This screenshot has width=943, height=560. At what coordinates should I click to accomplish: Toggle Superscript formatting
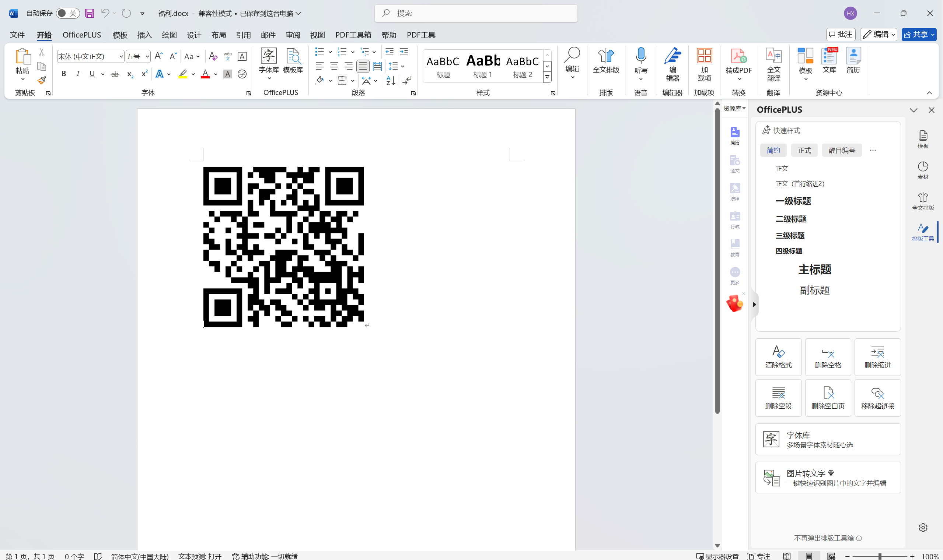pos(144,74)
